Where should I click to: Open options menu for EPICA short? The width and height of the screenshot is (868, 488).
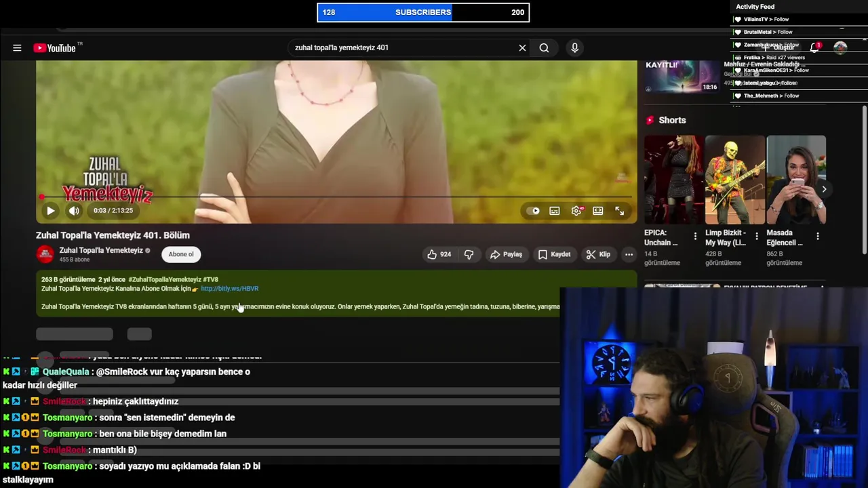695,237
